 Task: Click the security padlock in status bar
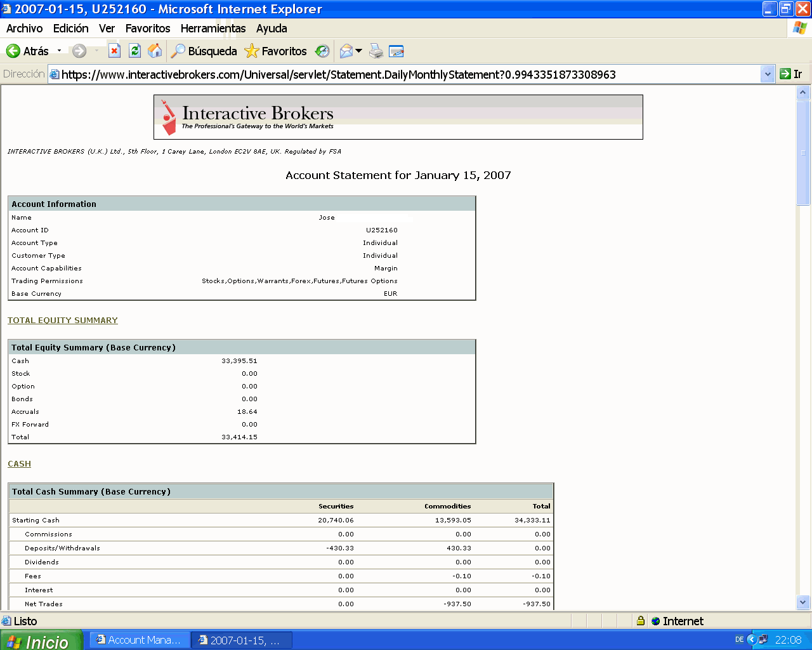point(641,621)
